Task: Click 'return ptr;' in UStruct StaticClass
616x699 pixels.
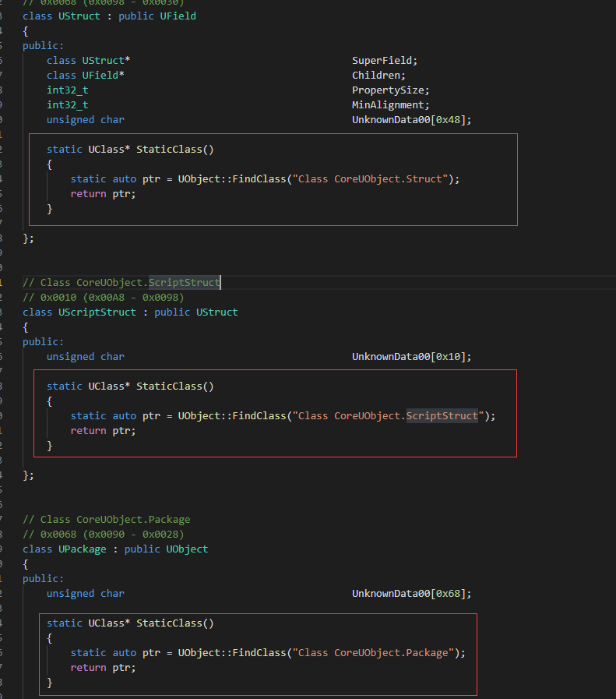Action: coord(103,194)
